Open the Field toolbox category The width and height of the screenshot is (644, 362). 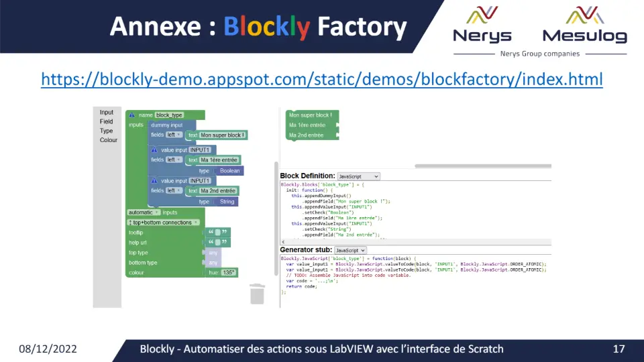(106, 121)
